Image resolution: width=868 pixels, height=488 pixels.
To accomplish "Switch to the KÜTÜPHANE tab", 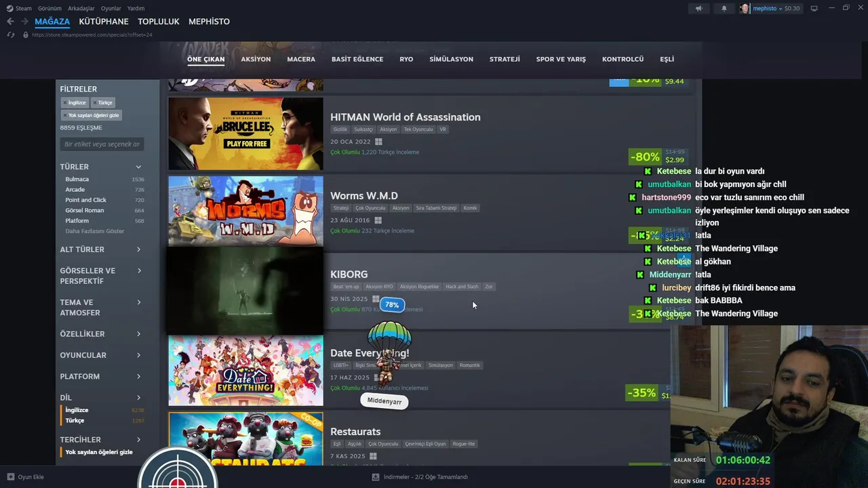I will click(x=104, y=22).
